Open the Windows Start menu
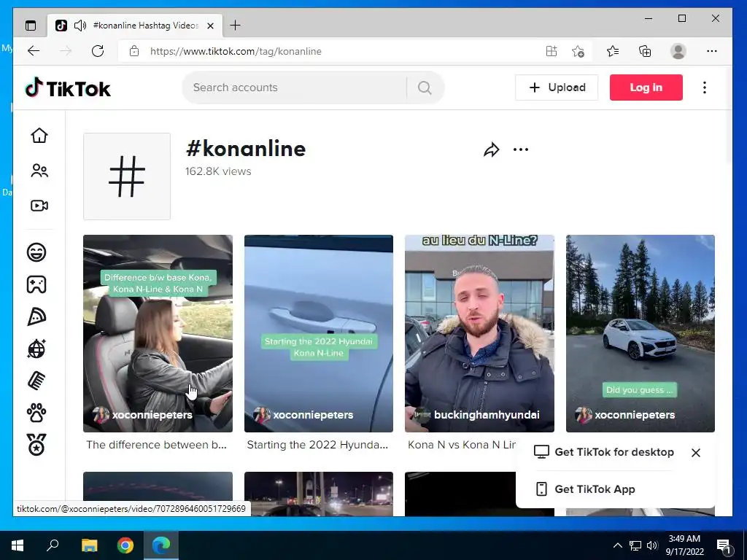Screen dimensions: 747x560 click(x=18, y=545)
